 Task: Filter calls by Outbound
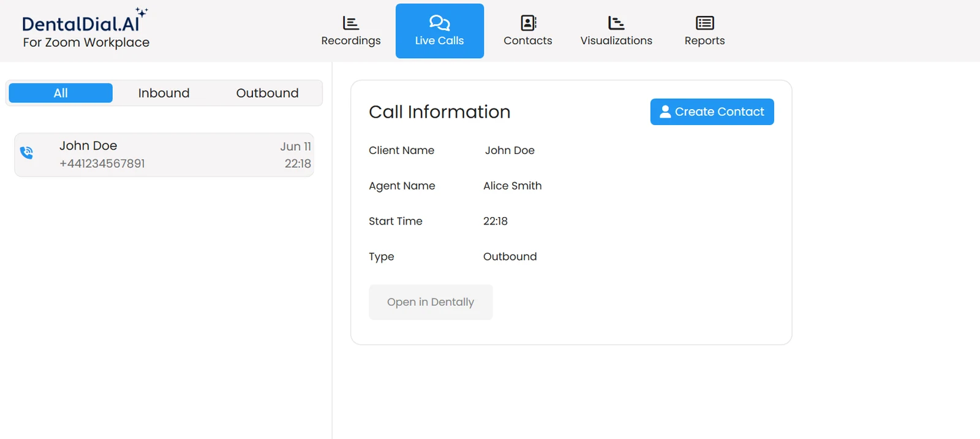268,93
